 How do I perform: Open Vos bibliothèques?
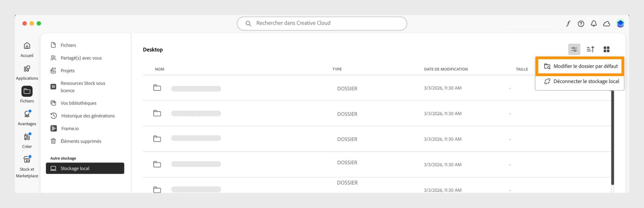pos(73,103)
